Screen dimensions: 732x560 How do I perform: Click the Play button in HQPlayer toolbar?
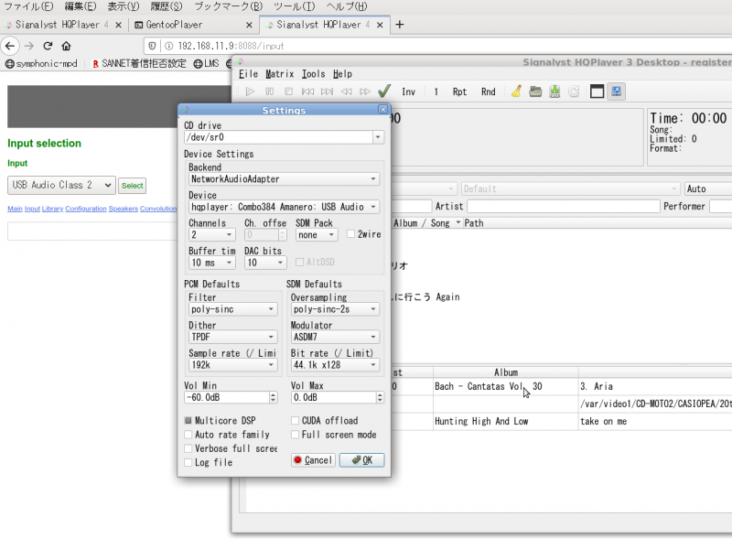point(250,92)
